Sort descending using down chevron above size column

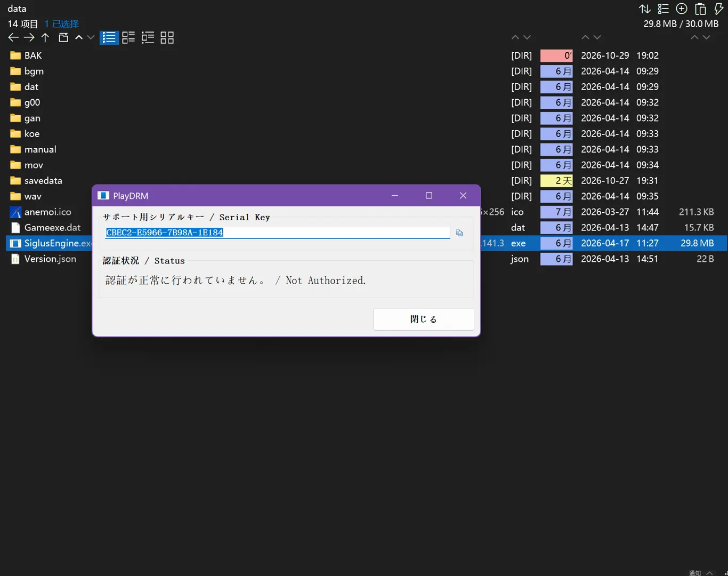pyautogui.click(x=706, y=37)
